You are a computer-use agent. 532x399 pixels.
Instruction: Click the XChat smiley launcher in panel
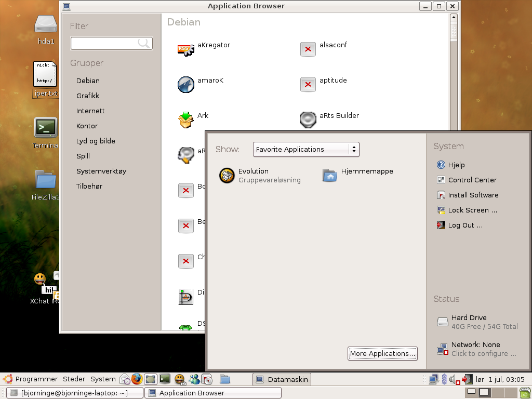coord(179,379)
